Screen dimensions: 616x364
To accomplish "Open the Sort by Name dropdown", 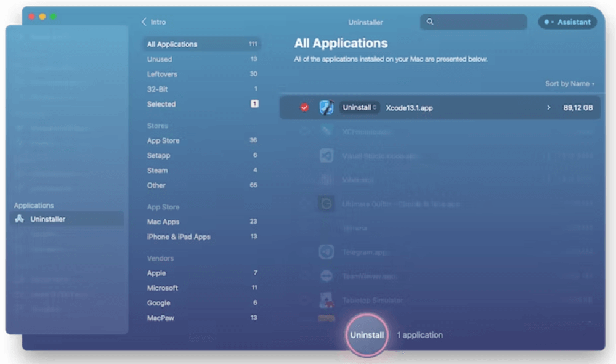I will (570, 84).
